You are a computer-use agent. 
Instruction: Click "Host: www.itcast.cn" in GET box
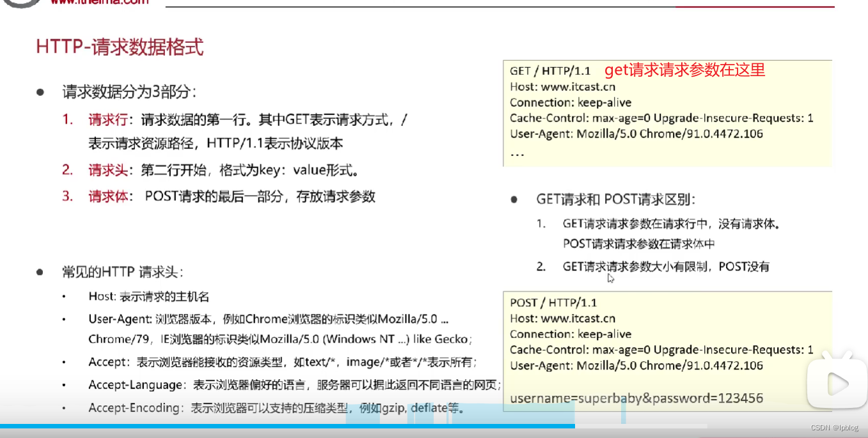pos(563,87)
